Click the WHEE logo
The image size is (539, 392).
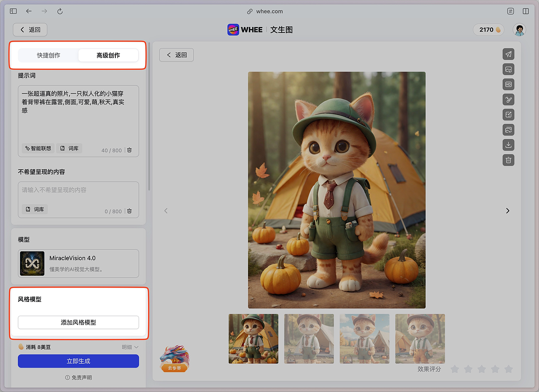click(x=245, y=29)
